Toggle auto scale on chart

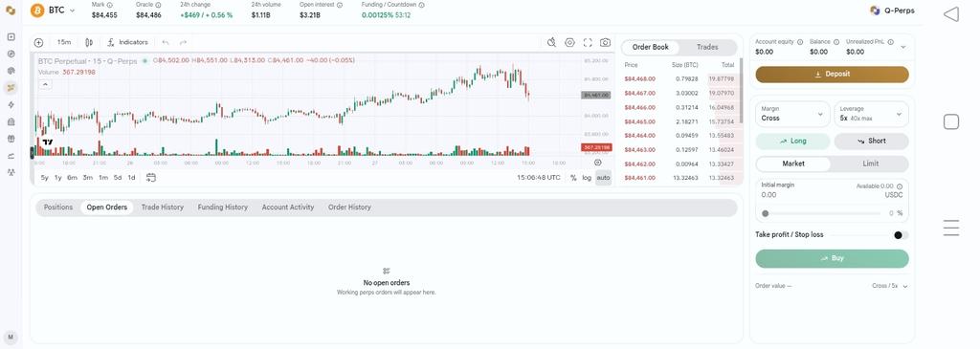pos(603,178)
